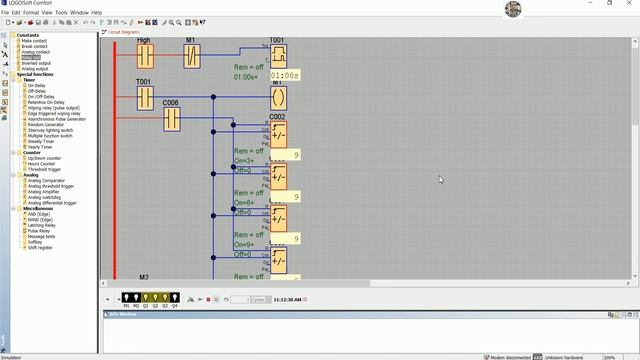Click the C006 contact block in diagram
This screenshot has width=640, height=360.
click(x=172, y=119)
